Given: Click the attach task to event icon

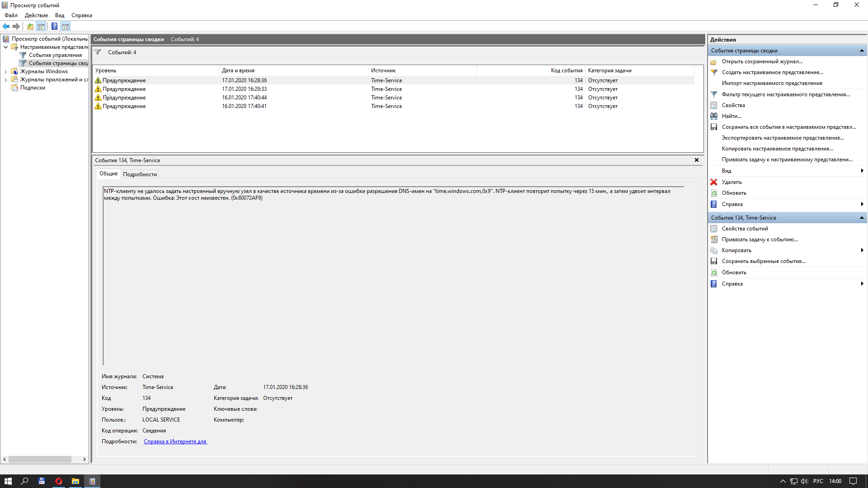Looking at the screenshot, I should click(x=714, y=239).
